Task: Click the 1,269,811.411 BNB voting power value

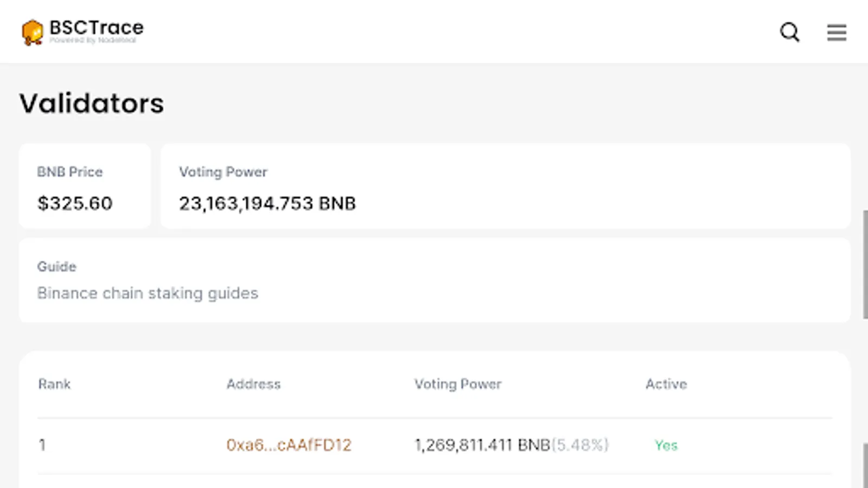Action: coord(482,445)
